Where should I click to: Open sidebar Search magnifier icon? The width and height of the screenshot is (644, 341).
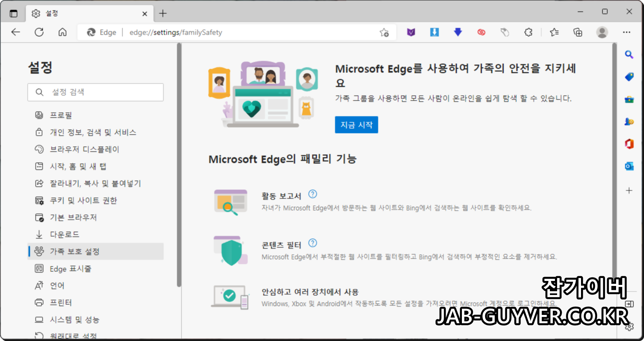(629, 55)
